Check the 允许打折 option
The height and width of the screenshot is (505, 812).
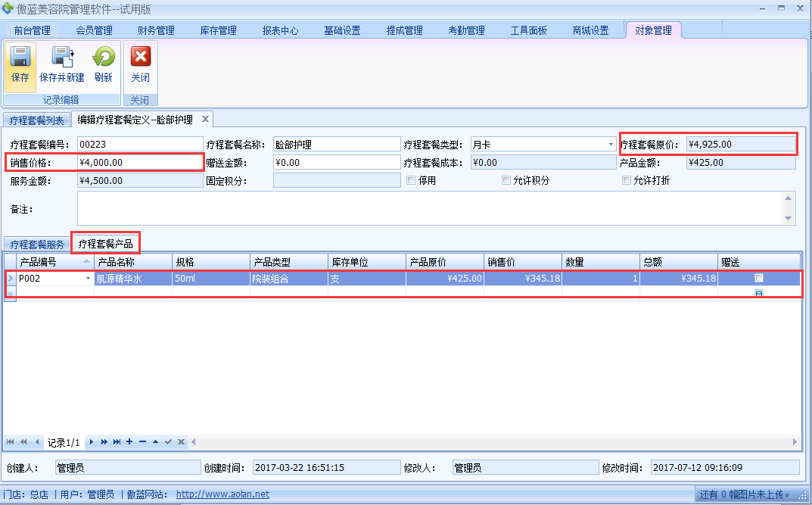pos(626,181)
